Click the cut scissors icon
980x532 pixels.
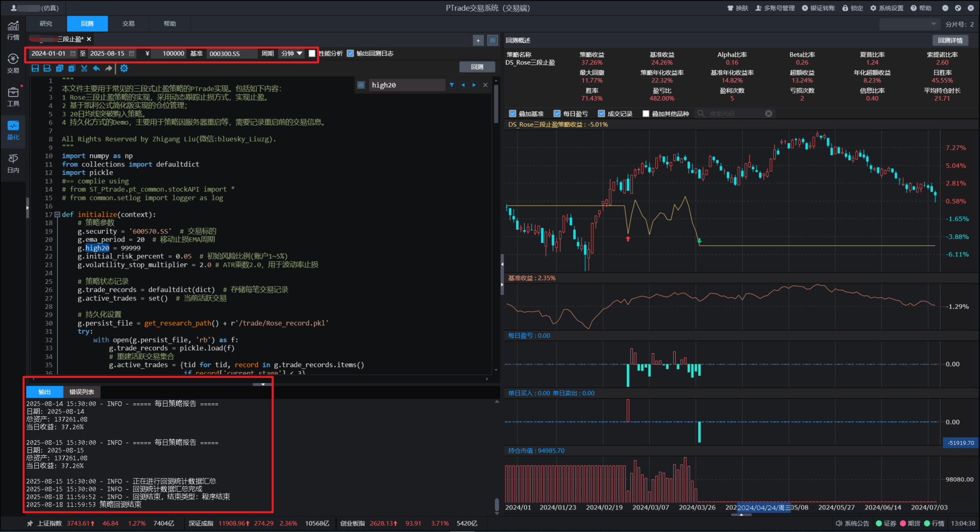84,68
